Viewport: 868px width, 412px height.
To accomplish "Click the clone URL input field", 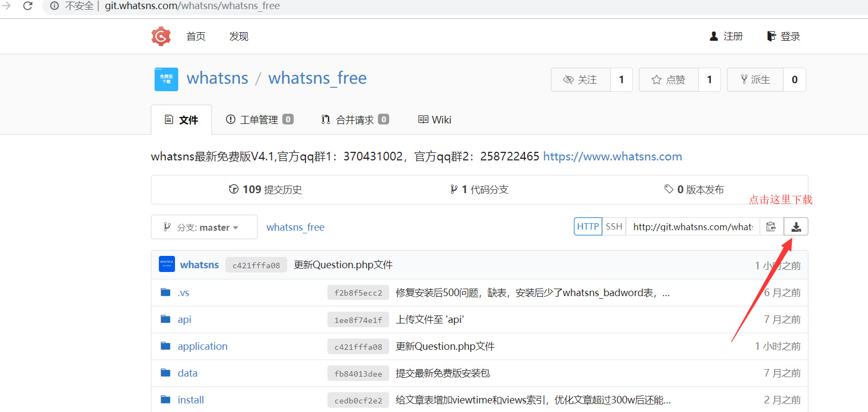I will click(x=692, y=227).
